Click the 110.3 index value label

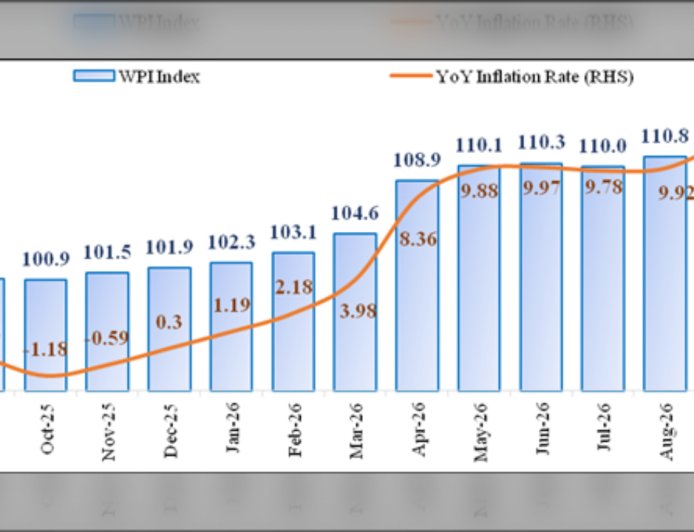coord(541,143)
